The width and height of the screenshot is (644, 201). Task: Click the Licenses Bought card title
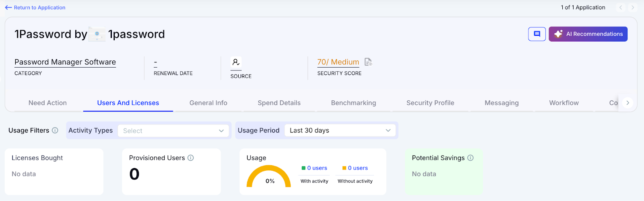click(x=37, y=158)
